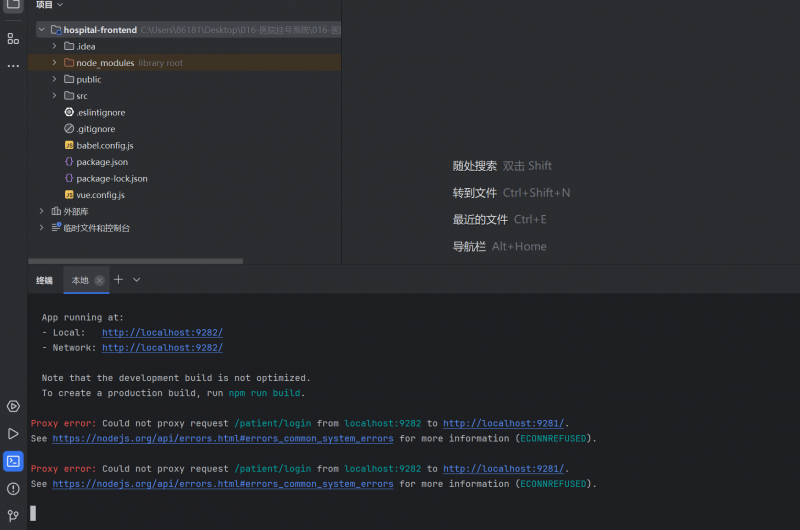Open the first nodejs.org errors link
This screenshot has height=530, width=800.
coord(223,438)
